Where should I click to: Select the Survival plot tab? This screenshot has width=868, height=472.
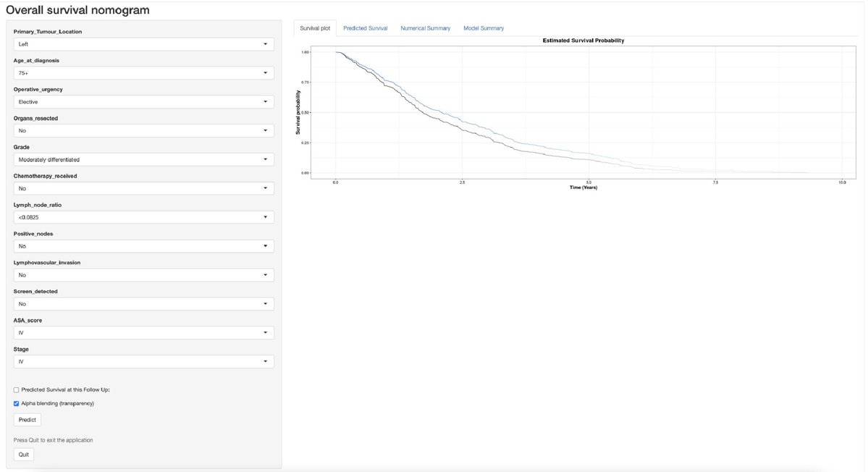(315, 28)
